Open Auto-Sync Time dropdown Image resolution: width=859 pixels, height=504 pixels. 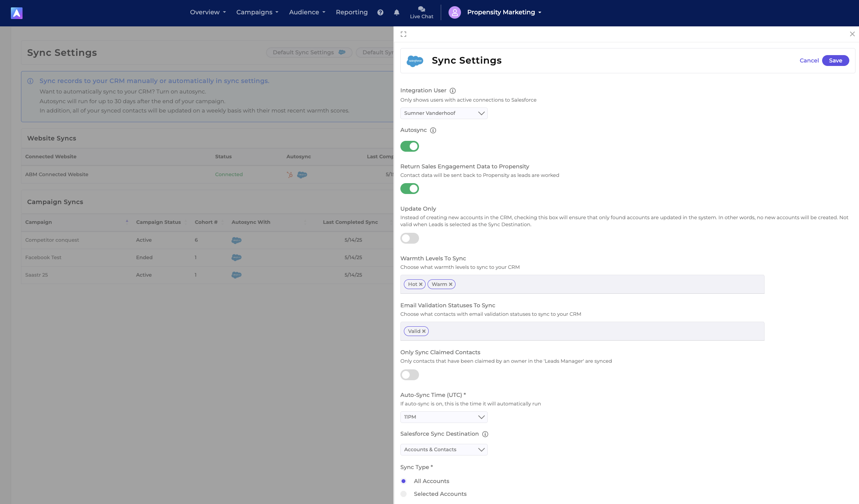[x=444, y=417]
